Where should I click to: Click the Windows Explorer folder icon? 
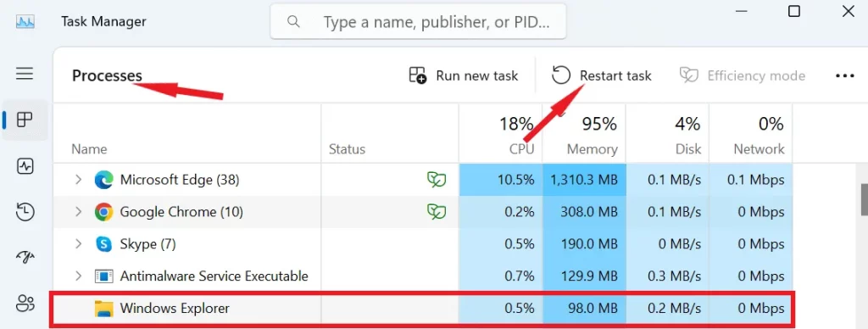(x=103, y=309)
